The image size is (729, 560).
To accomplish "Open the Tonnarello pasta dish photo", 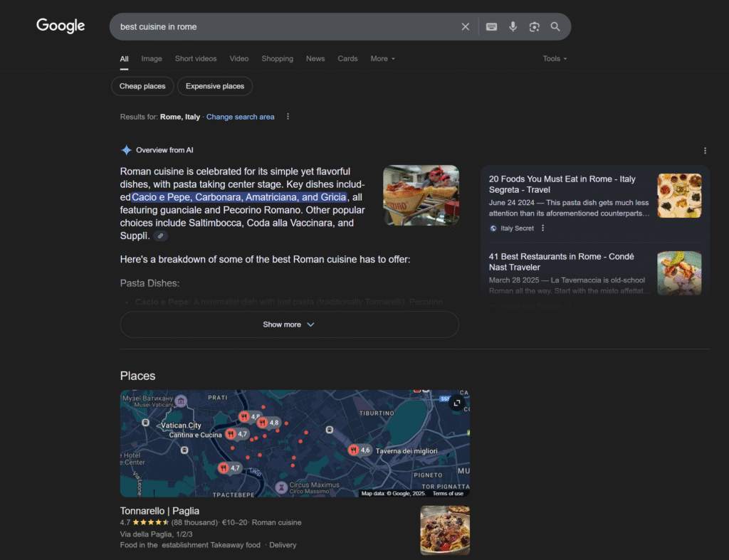I will point(445,530).
